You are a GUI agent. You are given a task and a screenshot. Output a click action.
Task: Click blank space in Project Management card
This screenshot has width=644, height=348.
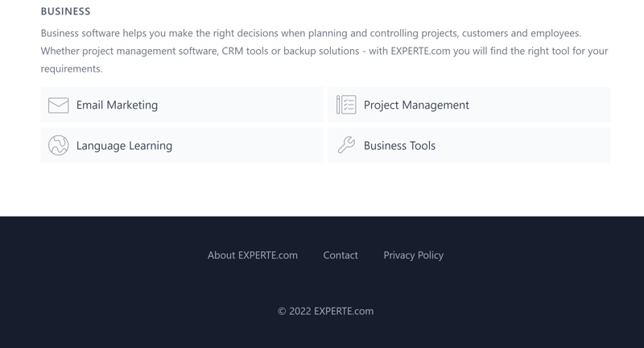[538, 105]
